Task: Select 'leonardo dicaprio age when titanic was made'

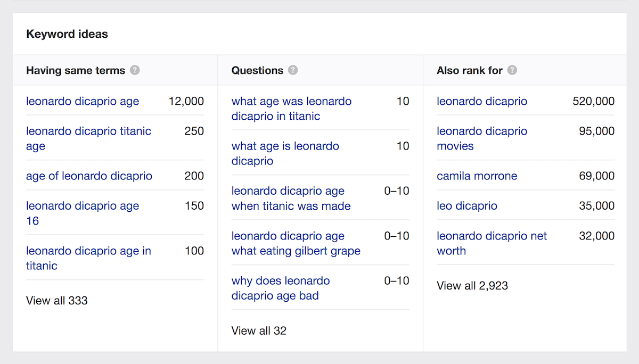Action: (291, 198)
